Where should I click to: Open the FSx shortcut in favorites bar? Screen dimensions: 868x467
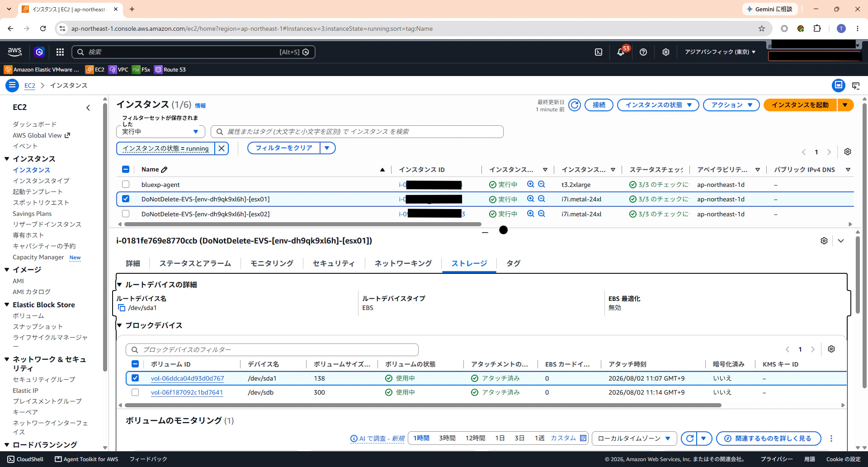141,70
